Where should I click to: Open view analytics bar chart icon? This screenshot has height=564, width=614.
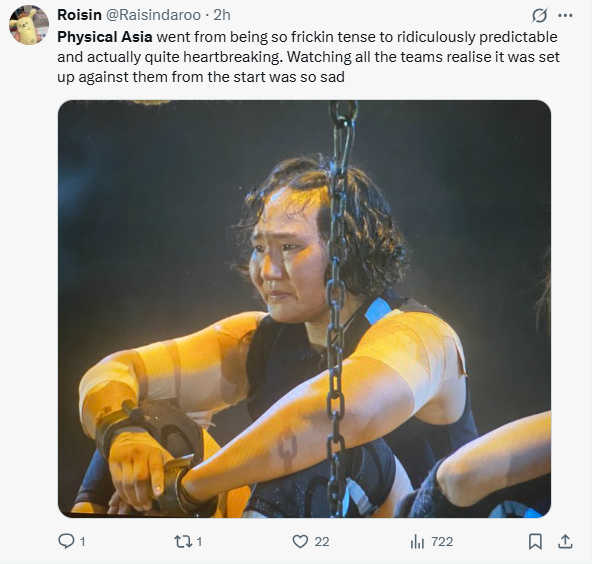click(x=418, y=541)
